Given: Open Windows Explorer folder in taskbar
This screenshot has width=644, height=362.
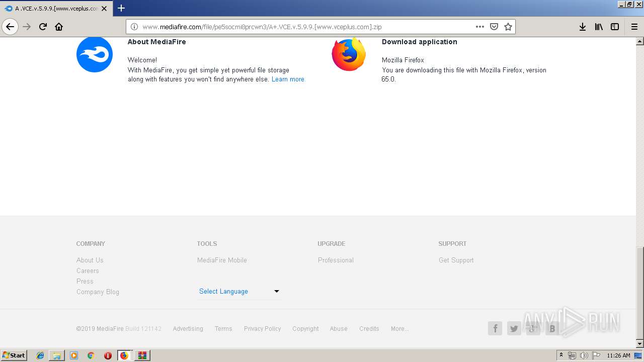Looking at the screenshot, I should pyautogui.click(x=57, y=355).
